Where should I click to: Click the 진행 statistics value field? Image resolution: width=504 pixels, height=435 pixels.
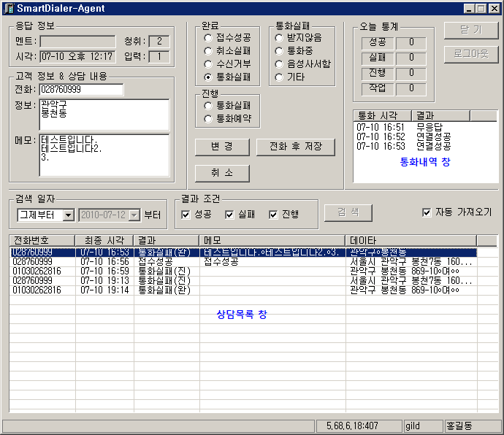(411, 74)
